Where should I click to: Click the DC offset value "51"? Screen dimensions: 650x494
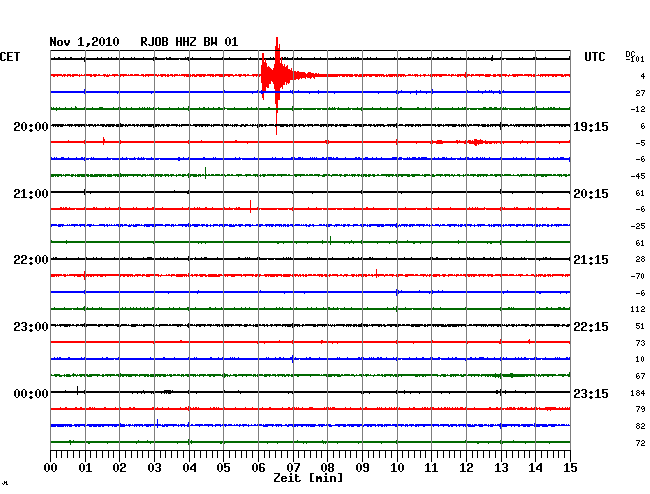coord(640,326)
